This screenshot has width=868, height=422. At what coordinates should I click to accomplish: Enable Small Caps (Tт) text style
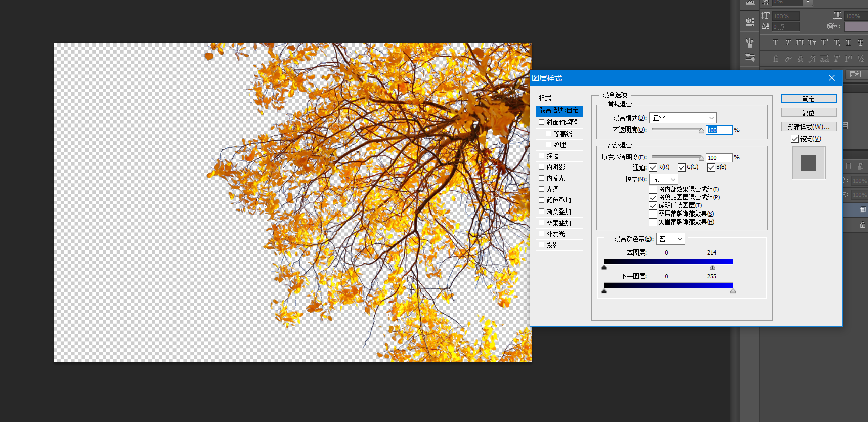click(x=812, y=43)
